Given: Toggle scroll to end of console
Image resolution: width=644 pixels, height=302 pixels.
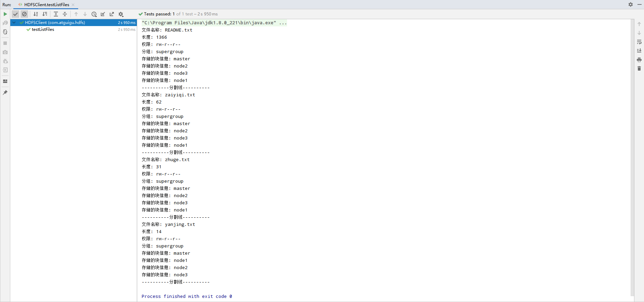Looking at the screenshot, I should click(x=639, y=51).
